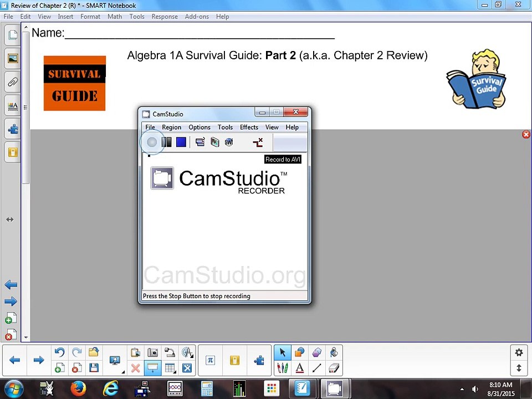Open the CamStudio Effects menu
This screenshot has height=399, width=532.
pyautogui.click(x=249, y=127)
